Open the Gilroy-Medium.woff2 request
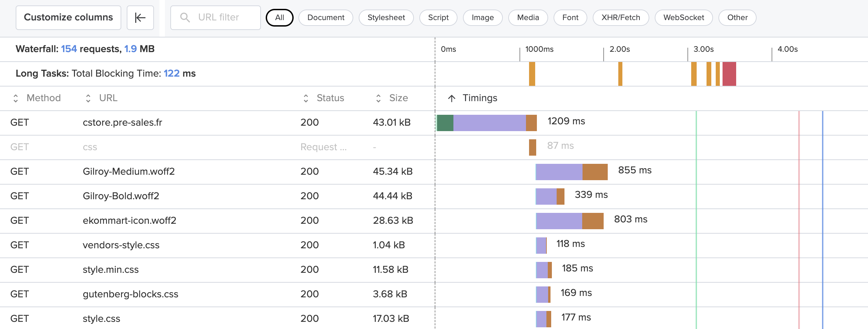 pos(129,172)
